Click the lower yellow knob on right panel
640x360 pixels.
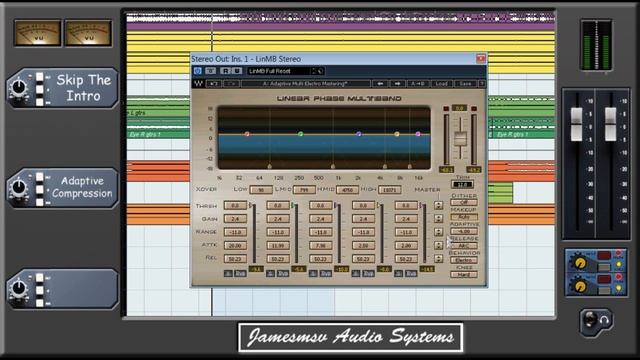[580, 286]
